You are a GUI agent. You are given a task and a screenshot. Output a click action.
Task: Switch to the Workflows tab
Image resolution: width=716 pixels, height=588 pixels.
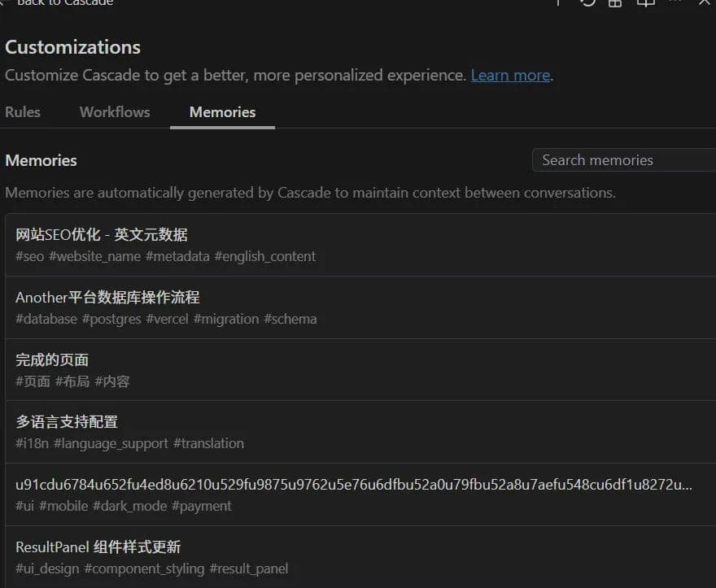coord(114,112)
